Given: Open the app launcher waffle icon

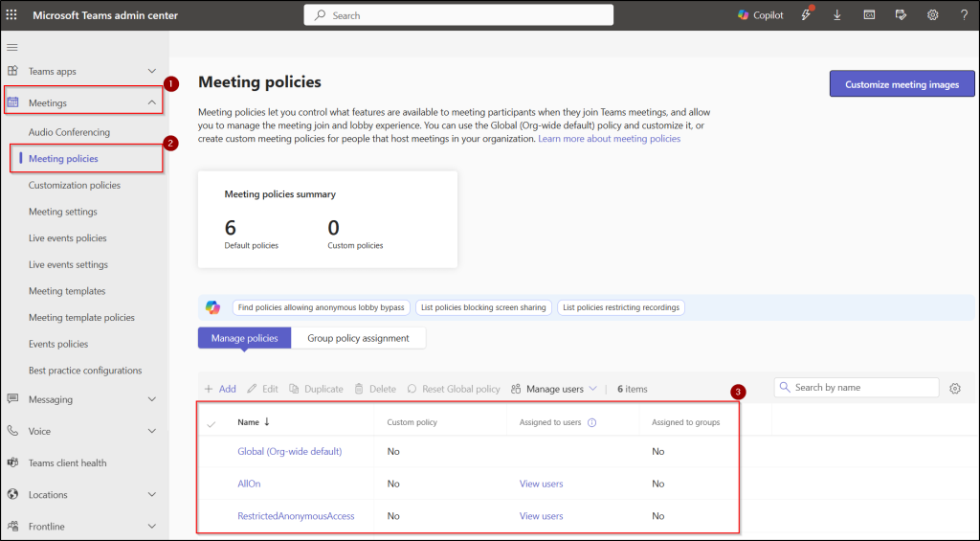Looking at the screenshot, I should coord(11,15).
